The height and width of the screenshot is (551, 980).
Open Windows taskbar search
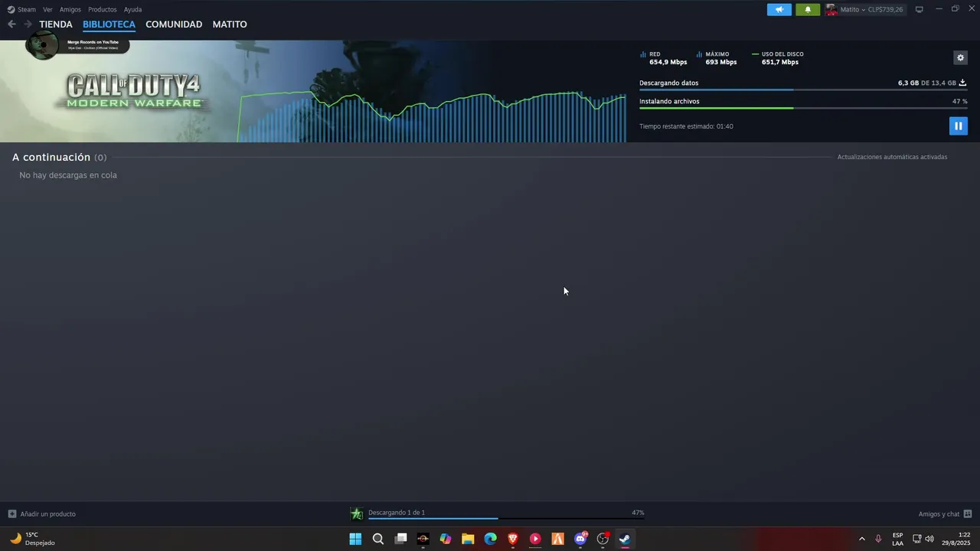(378, 539)
